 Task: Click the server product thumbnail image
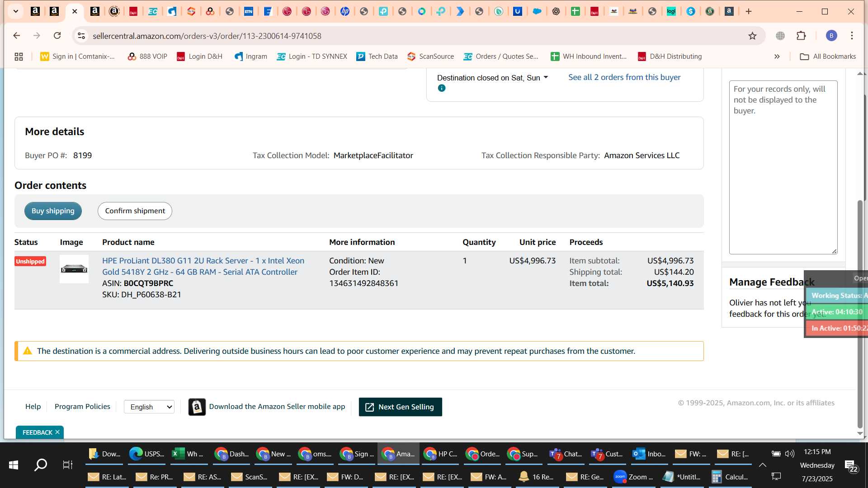pyautogui.click(x=74, y=269)
